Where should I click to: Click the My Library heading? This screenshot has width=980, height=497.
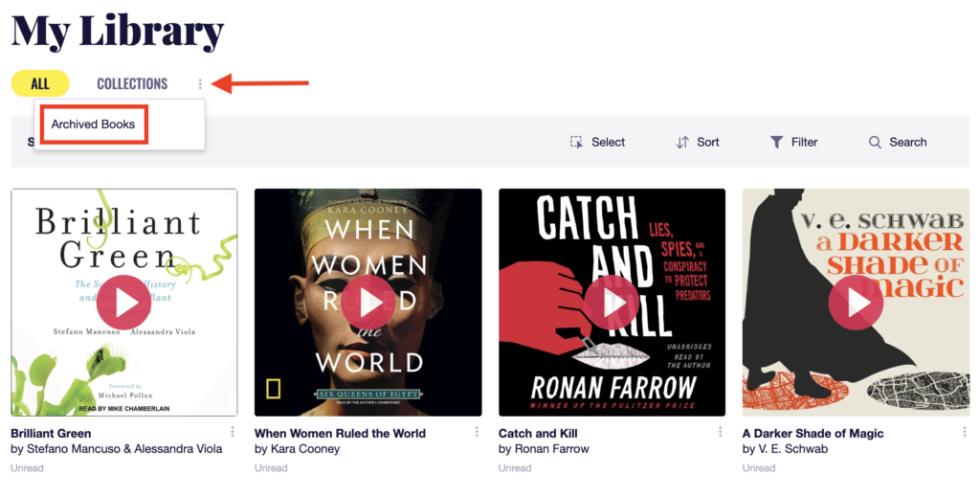[117, 32]
